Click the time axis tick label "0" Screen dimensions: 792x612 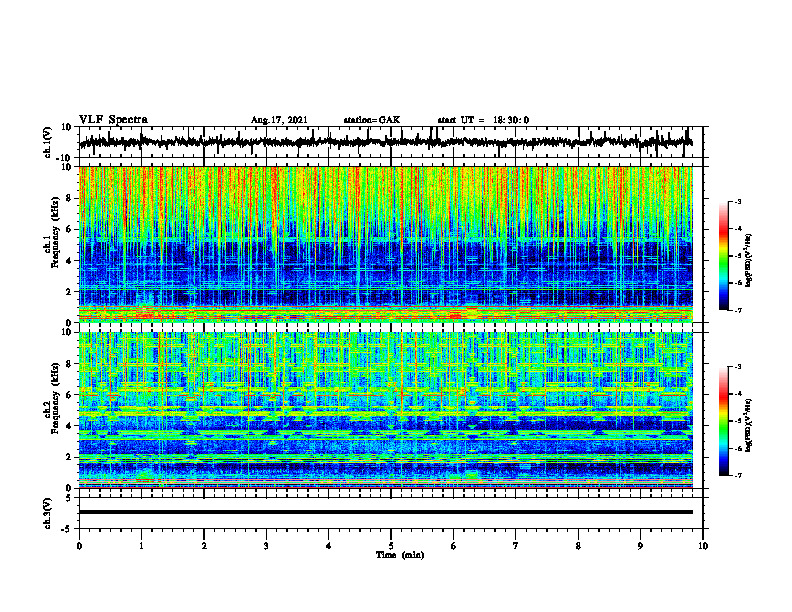click(x=79, y=546)
